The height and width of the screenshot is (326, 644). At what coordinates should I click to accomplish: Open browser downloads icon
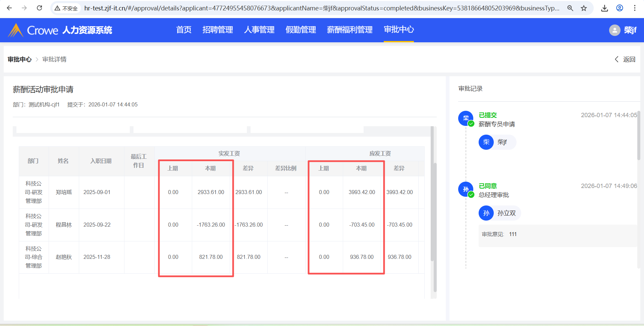point(604,8)
